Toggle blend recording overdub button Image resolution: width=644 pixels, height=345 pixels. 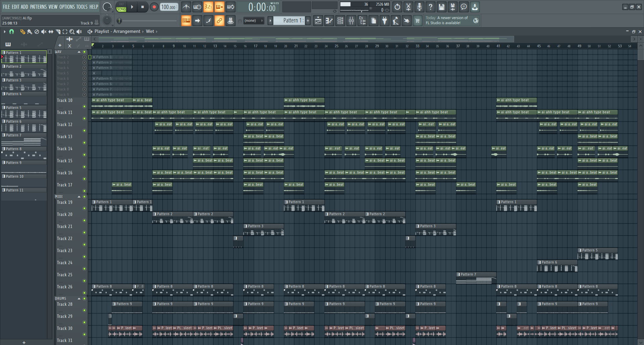tap(219, 7)
